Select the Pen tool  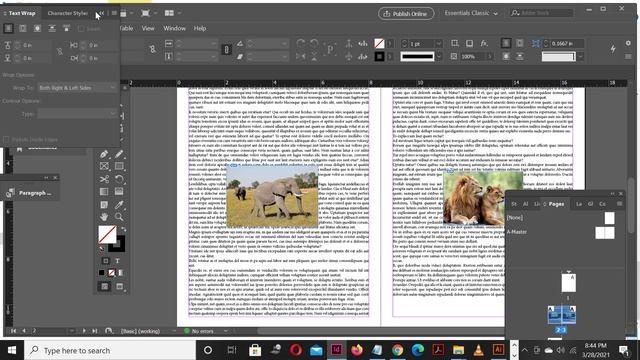[104, 154]
